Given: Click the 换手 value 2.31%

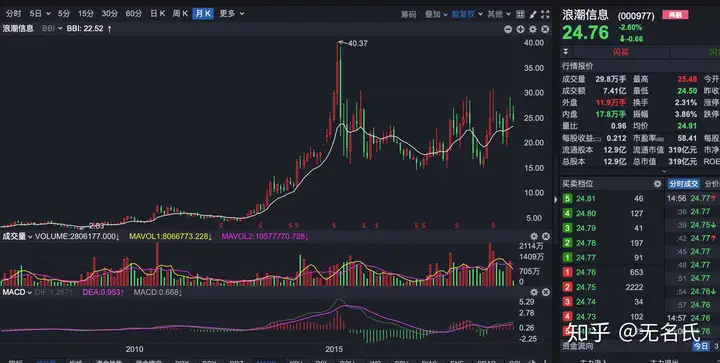Looking at the screenshot, I should (686, 103).
